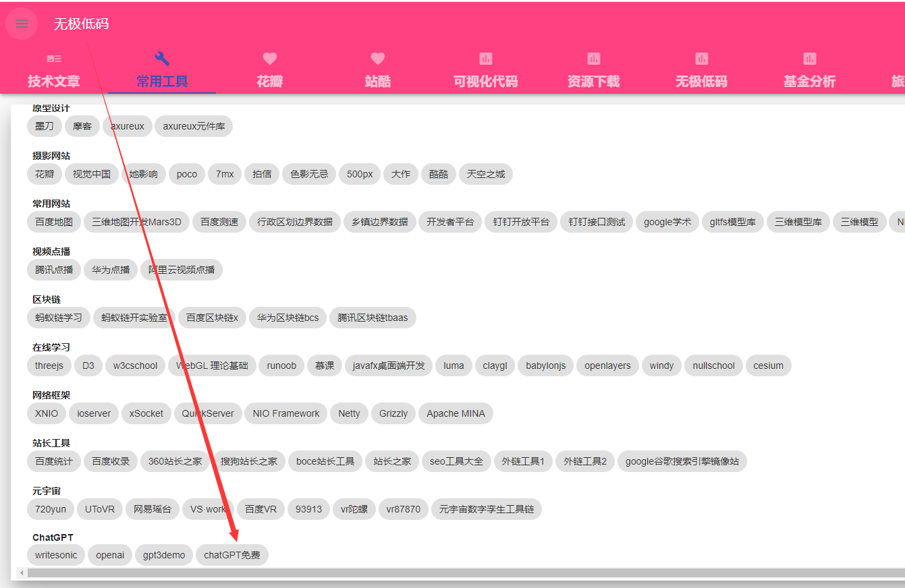Click the chart icon above 基金分析
The width and height of the screenshot is (905, 588).
810,59
